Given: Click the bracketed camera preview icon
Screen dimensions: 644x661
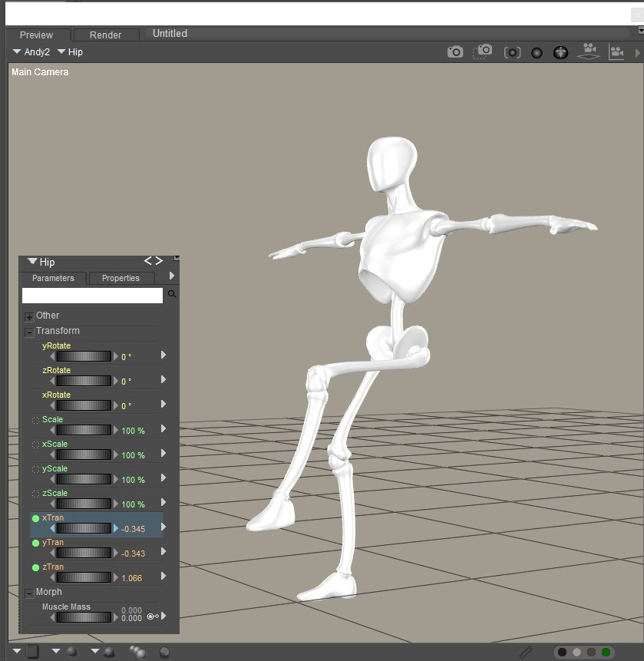Looking at the screenshot, I should click(512, 52).
